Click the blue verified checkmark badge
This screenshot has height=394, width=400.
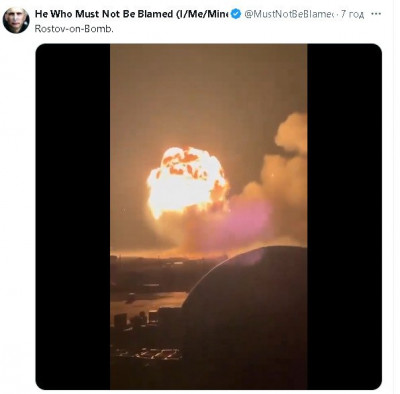point(236,14)
